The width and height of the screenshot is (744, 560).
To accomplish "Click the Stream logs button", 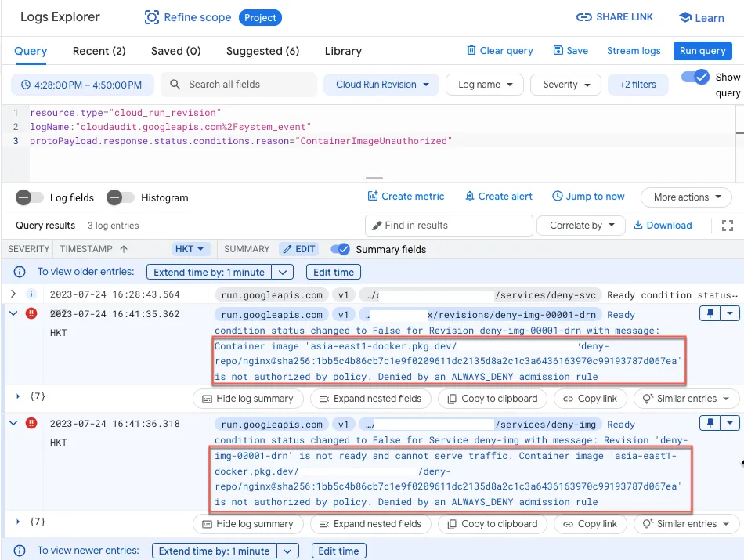I will click(634, 50).
